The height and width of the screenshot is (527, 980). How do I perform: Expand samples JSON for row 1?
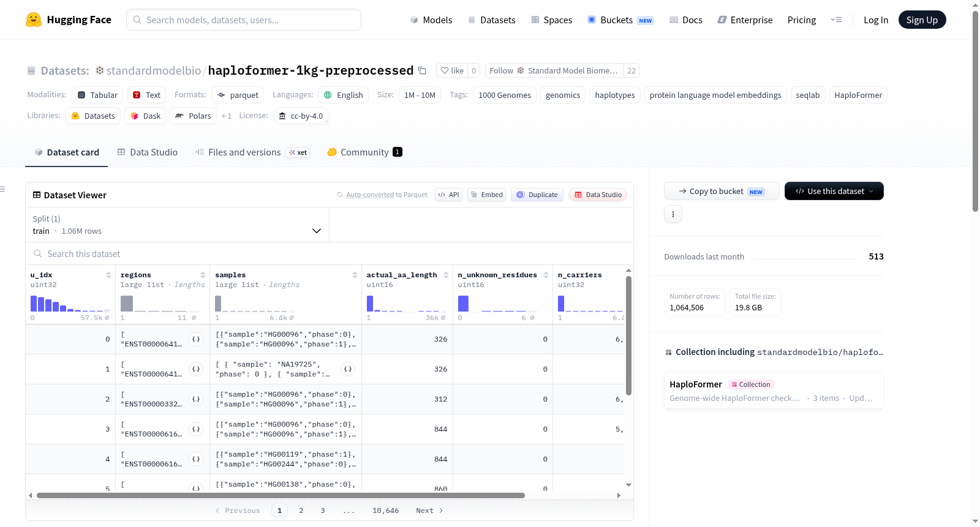[348, 369]
